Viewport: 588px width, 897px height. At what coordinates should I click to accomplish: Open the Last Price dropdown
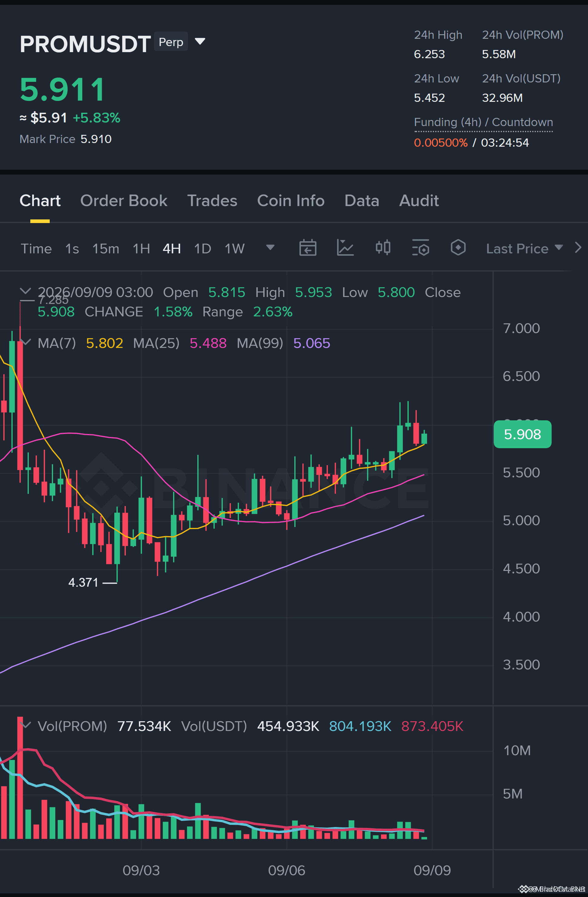[524, 248]
